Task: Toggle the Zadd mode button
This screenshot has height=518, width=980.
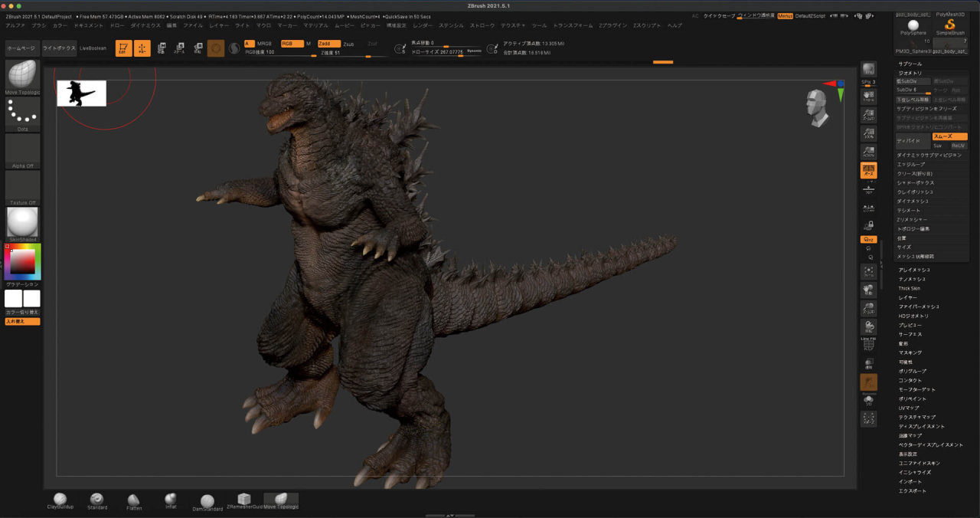Action: [x=329, y=44]
